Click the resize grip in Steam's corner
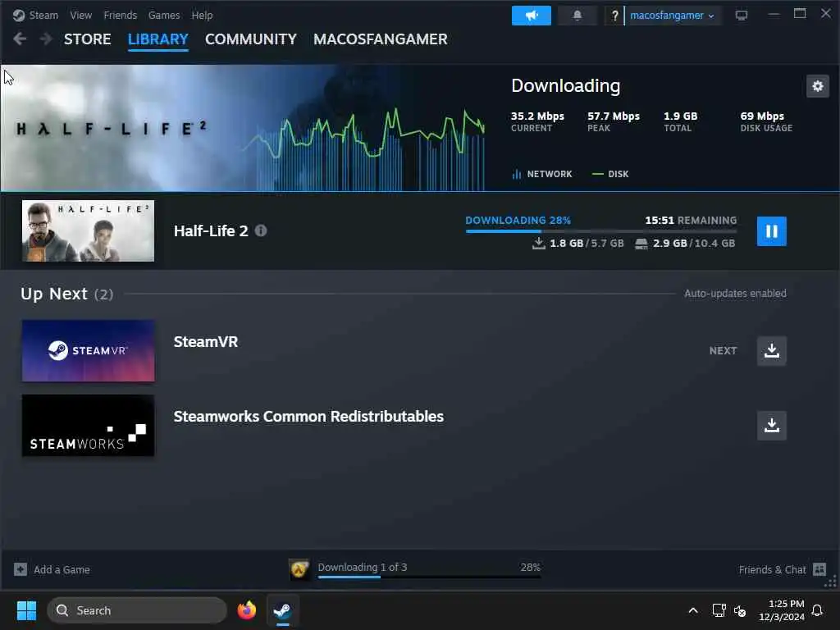The width and height of the screenshot is (840, 630). coord(831,582)
